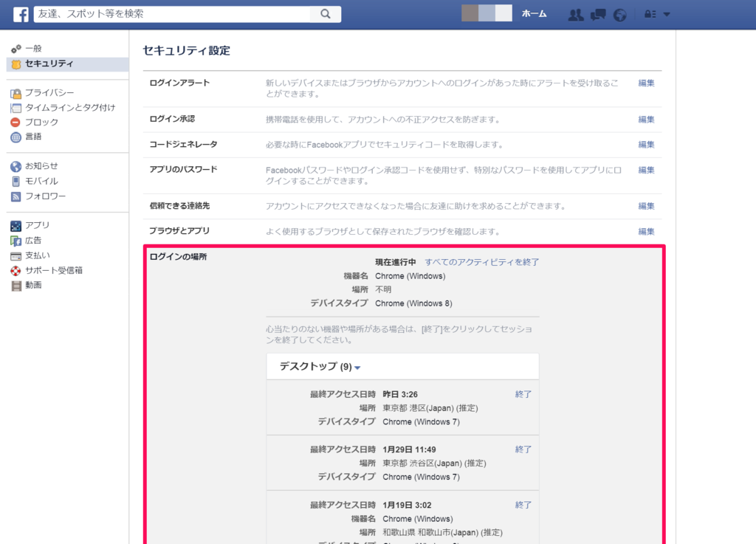
Task: Click the 支払い card icon
Action: (16, 256)
